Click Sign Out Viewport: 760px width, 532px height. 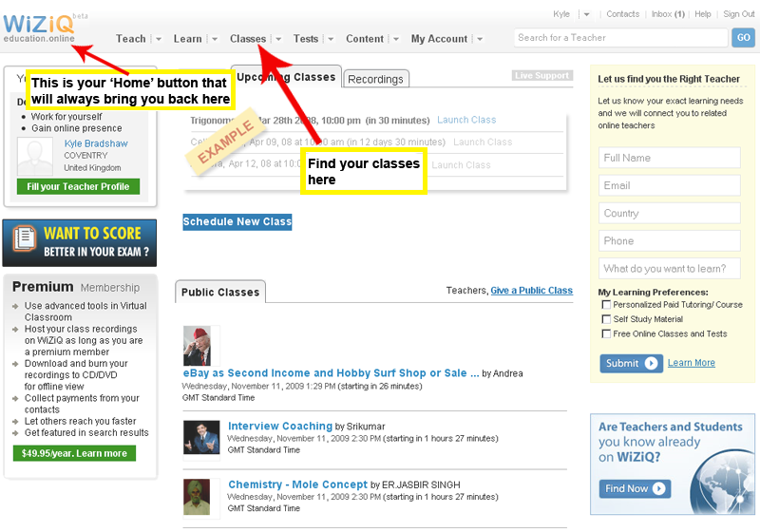pyautogui.click(x=739, y=14)
